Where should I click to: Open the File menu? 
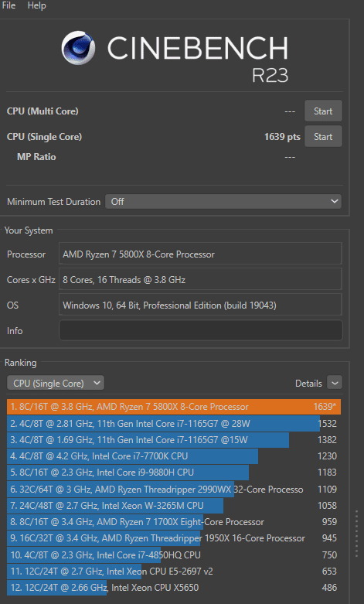point(9,5)
